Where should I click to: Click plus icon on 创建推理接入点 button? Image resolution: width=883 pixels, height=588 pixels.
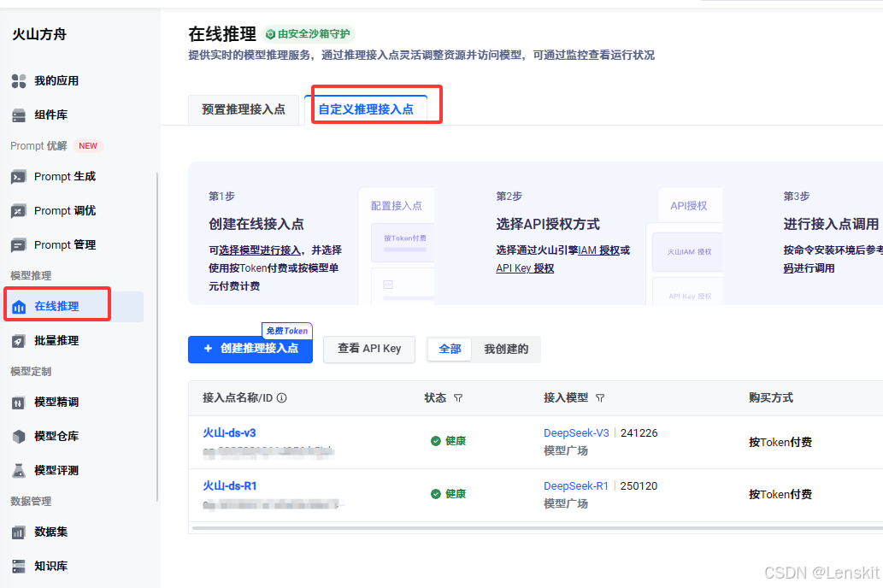coord(208,349)
